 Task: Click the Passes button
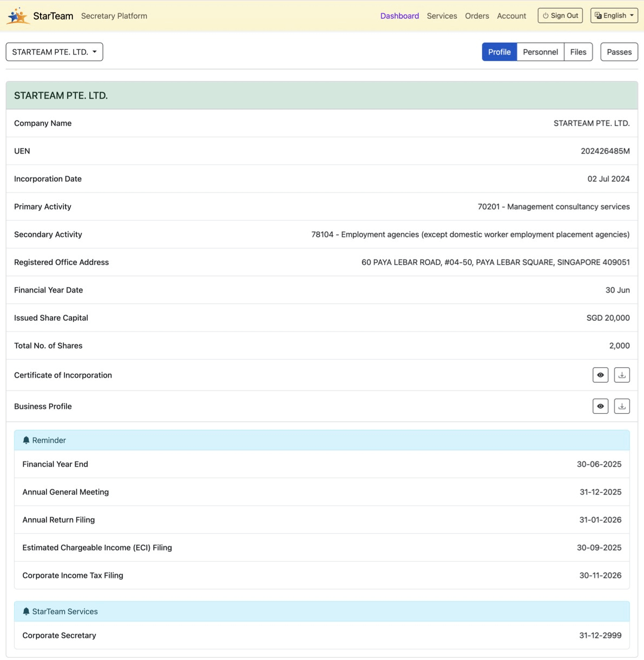[619, 52]
